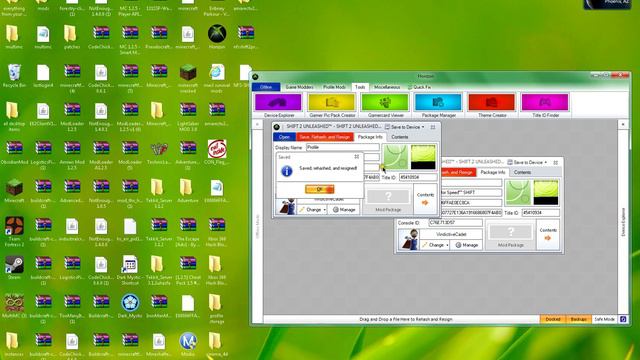
Task: Click Mod Package in the rear window
Action: click(x=510, y=236)
